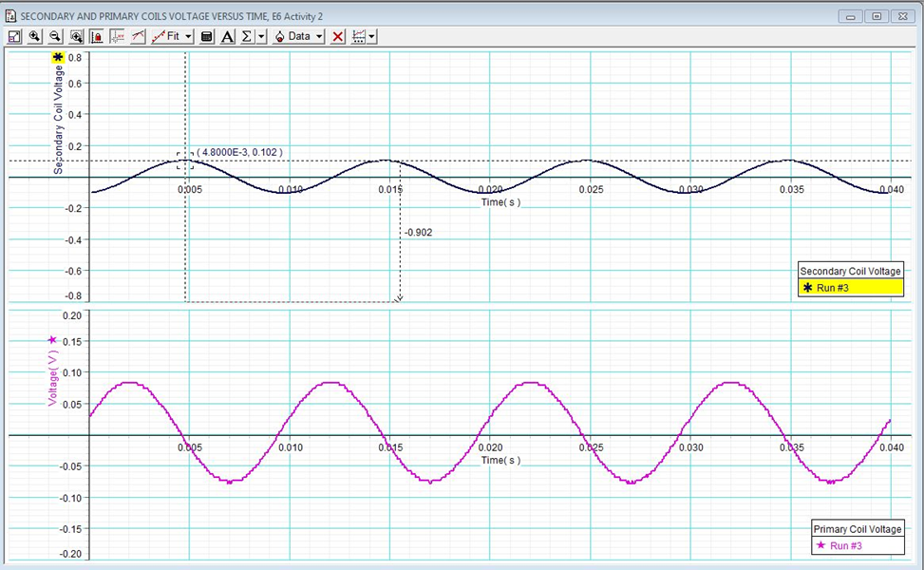Viewport: 924px width, 570px height.
Task: Select Run #3 in Primary Coil Voltage legend
Action: coord(856,545)
